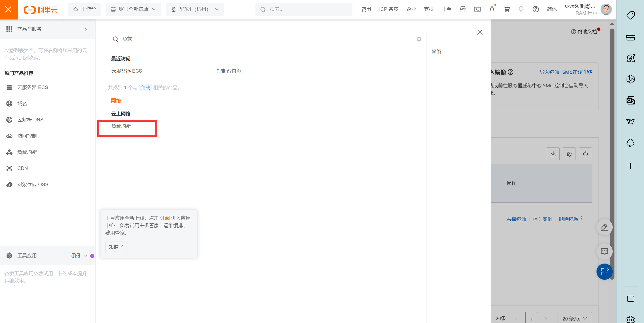
Task: Click the tag icon in browser sidebar
Action: tap(630, 16)
